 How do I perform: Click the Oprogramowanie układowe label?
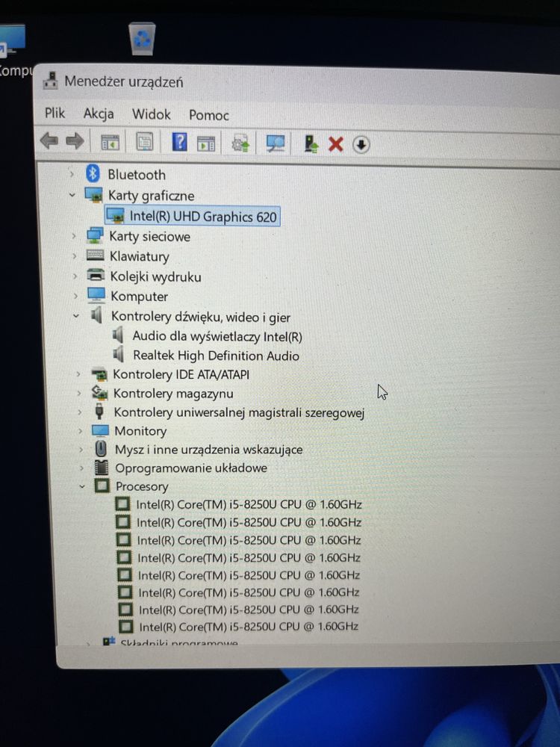click(x=191, y=468)
